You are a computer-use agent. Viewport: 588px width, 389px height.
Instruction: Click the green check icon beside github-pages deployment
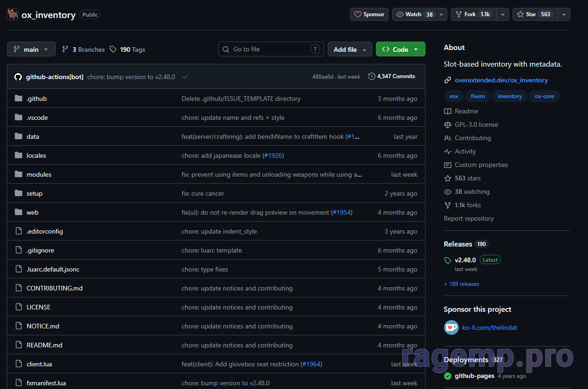click(448, 376)
